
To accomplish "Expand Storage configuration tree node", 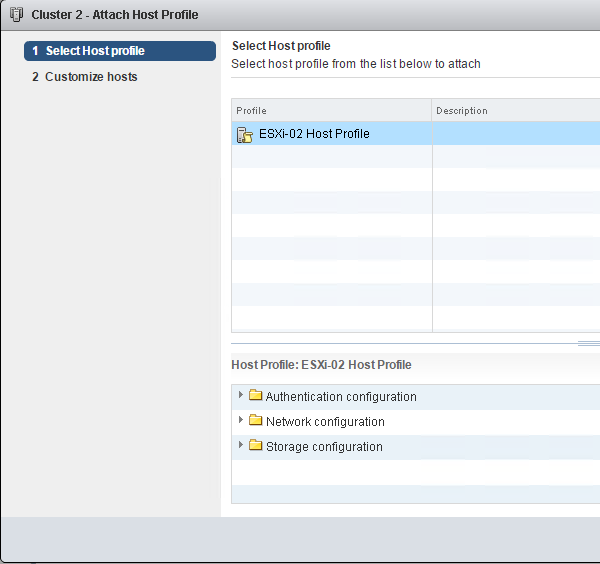I will [240, 445].
